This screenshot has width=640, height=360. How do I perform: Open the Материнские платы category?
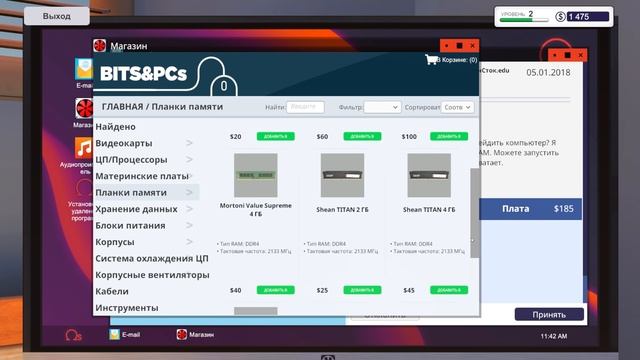(142, 176)
